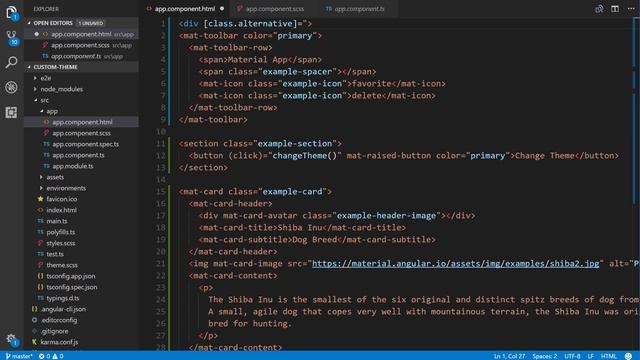Click the shiba2.jpg URL link in code
The image size is (640, 360).
(x=456, y=264)
